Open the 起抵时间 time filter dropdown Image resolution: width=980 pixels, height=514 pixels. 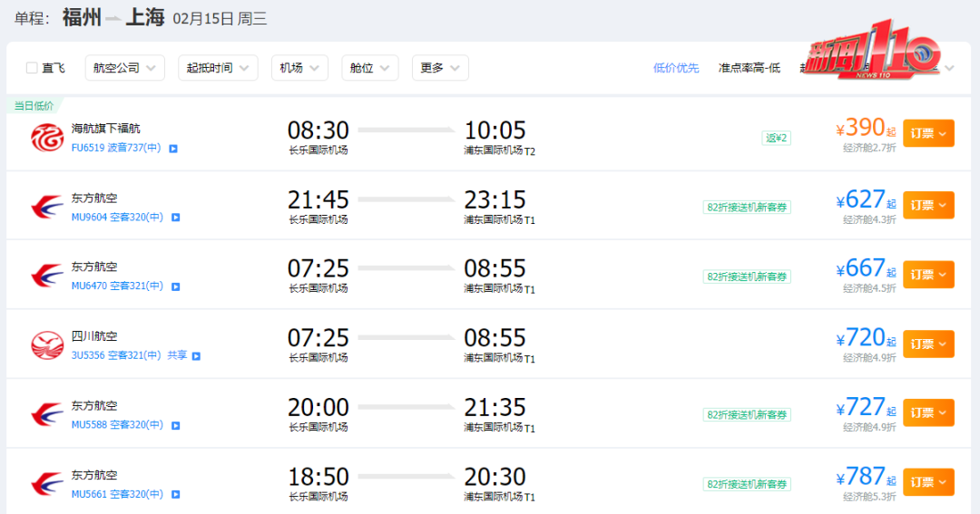pos(218,68)
